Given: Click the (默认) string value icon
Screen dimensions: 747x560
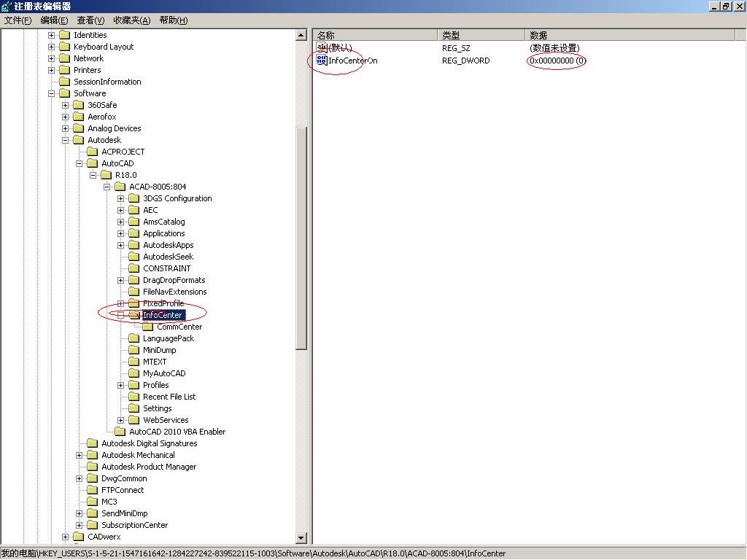Looking at the screenshot, I should pos(322,47).
